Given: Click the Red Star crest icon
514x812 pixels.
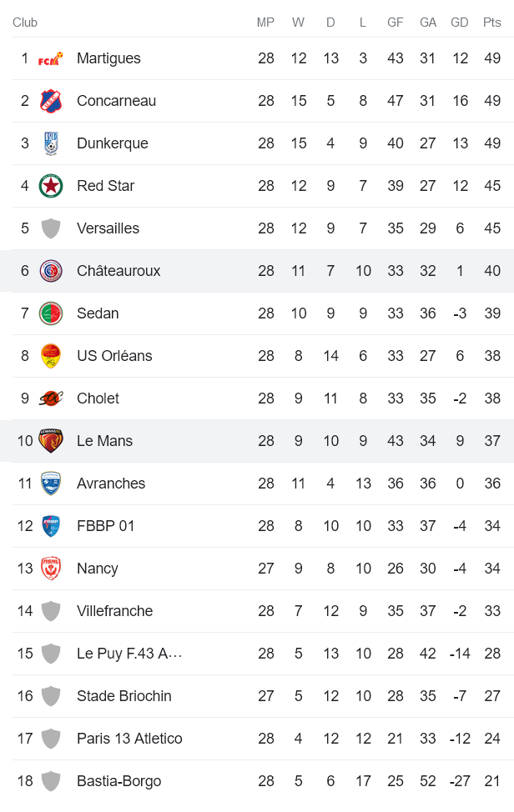Looking at the screenshot, I should pyautogui.click(x=51, y=186).
